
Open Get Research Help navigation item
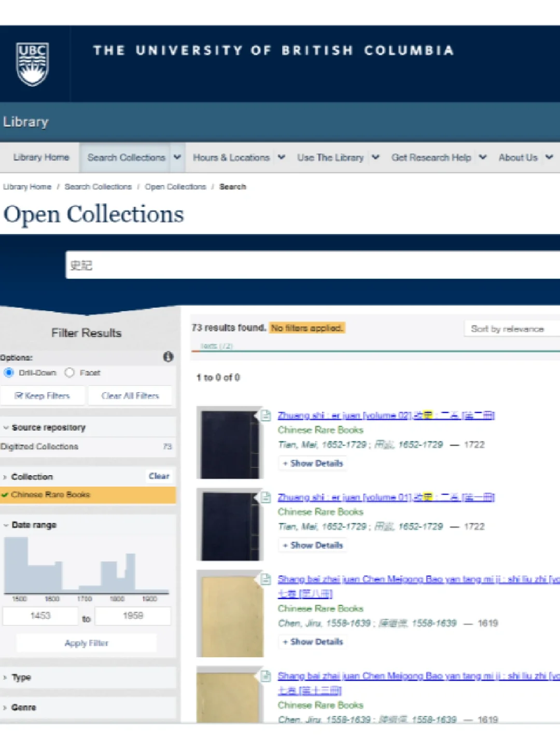[431, 157]
